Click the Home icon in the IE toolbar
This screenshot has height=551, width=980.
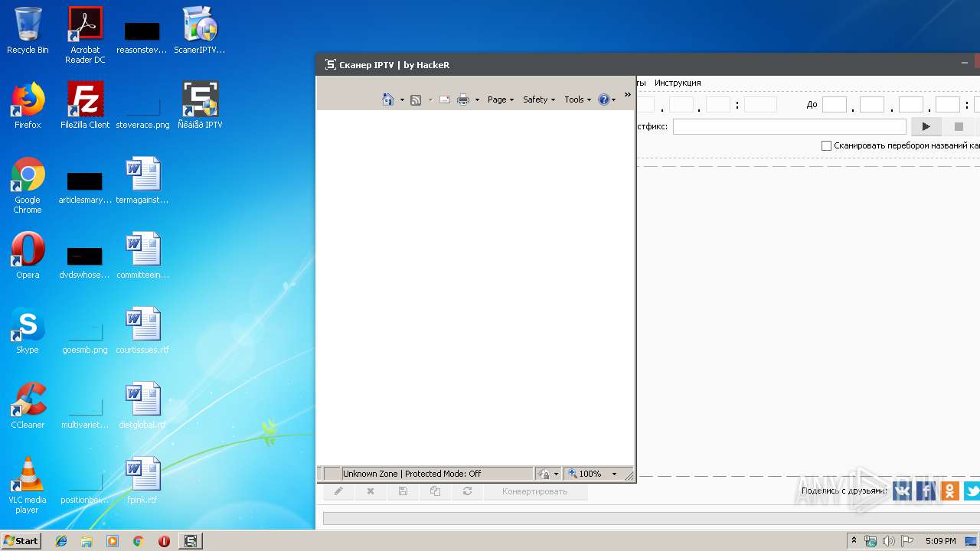pos(388,99)
